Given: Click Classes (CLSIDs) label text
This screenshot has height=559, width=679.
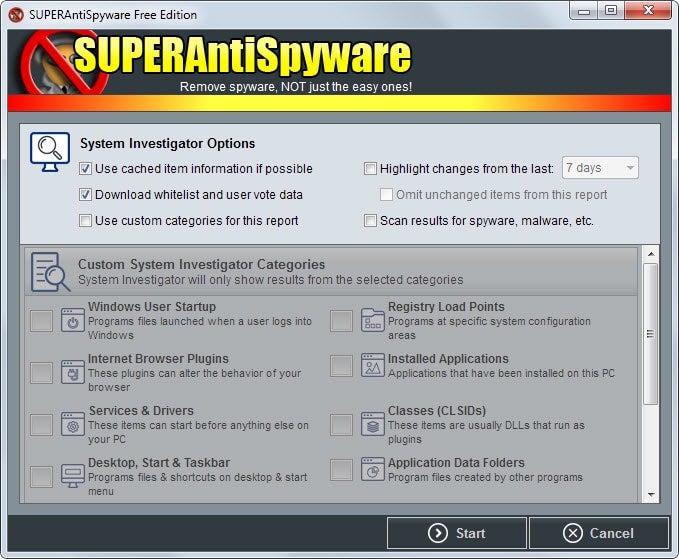Looking at the screenshot, I should [437, 410].
